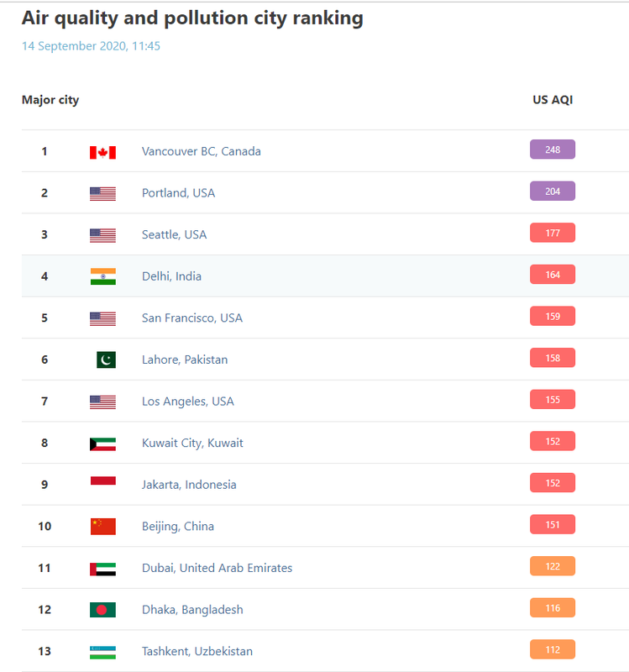The image size is (629, 672).
Task: Go to Los Angeles, USA page
Action: 187,402
